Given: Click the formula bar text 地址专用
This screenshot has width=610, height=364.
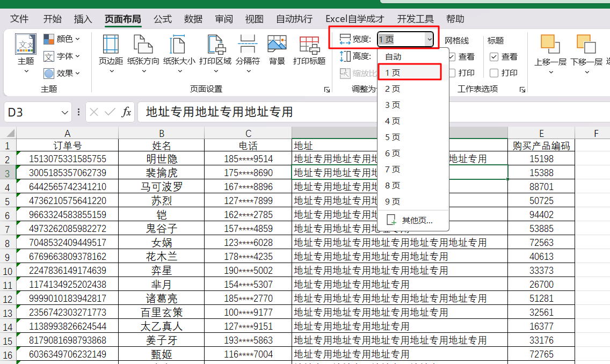Looking at the screenshot, I should 220,112.
